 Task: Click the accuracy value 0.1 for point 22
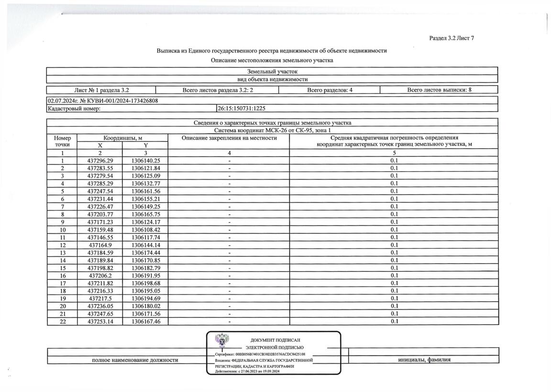coord(394,321)
